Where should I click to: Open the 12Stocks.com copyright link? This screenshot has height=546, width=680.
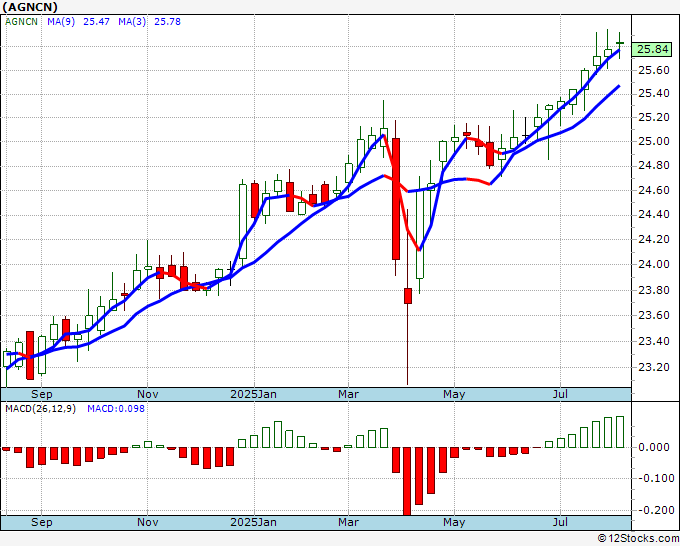click(x=638, y=539)
